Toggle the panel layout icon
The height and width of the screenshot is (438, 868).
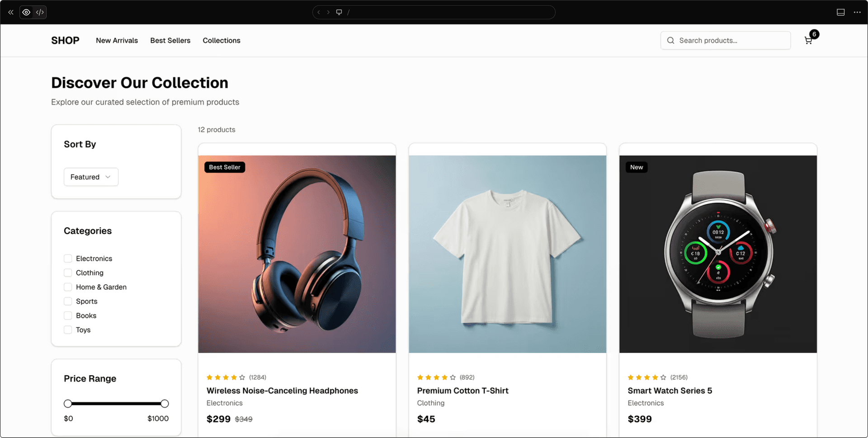(840, 12)
